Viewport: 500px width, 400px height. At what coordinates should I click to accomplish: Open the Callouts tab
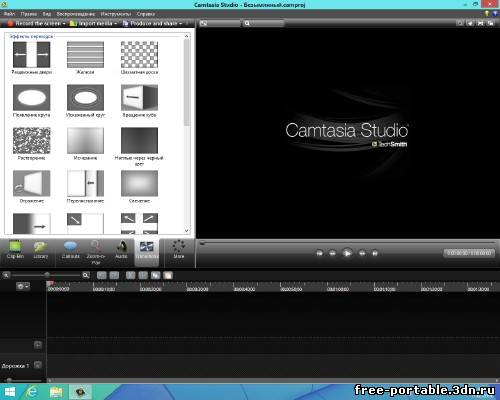[71, 251]
